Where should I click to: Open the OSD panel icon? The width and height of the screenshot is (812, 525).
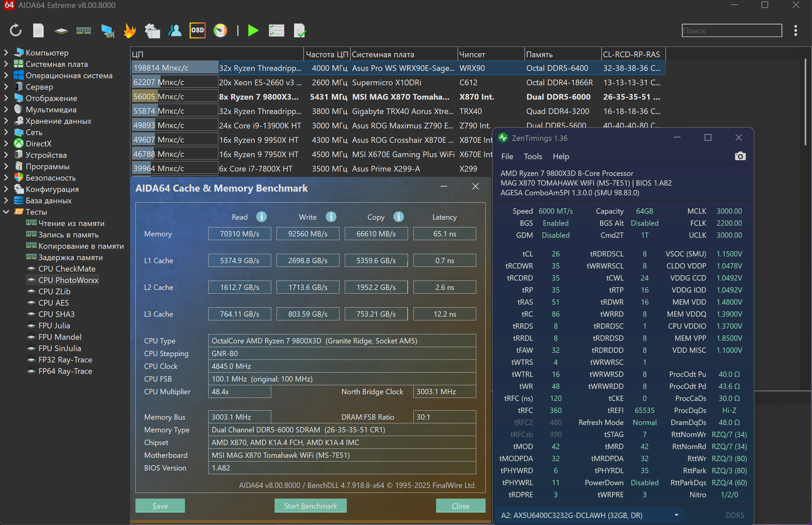click(197, 31)
